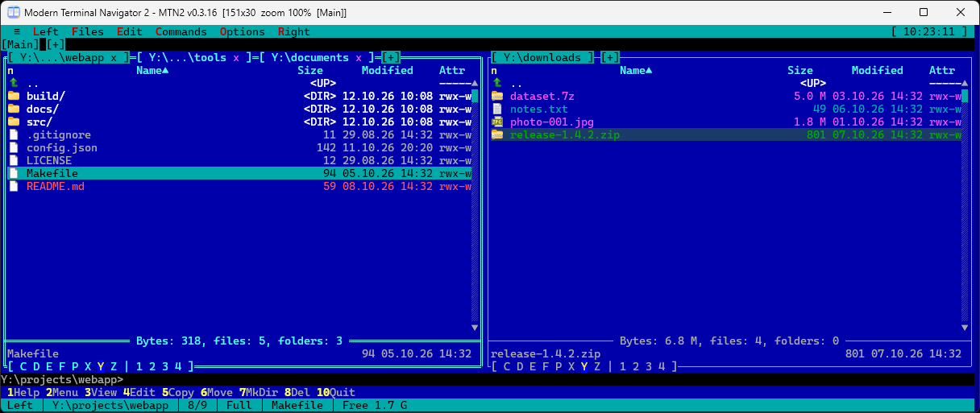Click the 6Move function key button
This screenshot has width=980, height=413.
pyautogui.click(x=217, y=392)
